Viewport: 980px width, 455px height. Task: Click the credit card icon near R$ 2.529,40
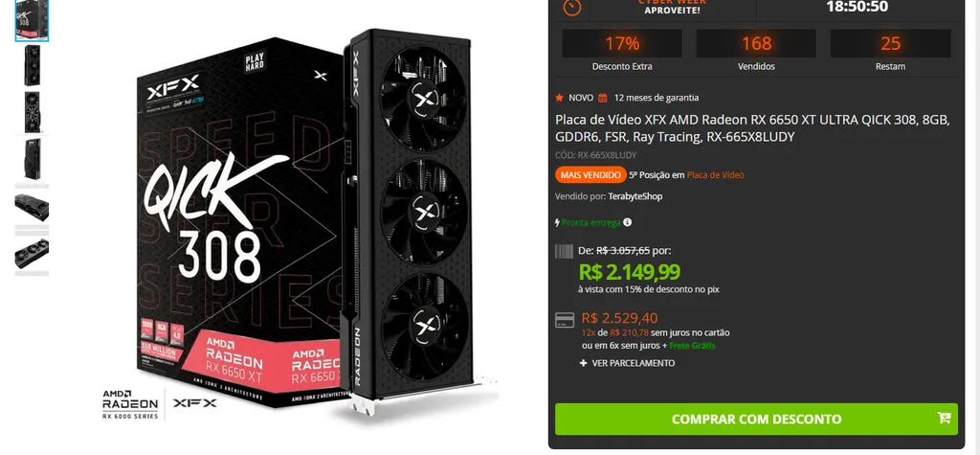565,321
